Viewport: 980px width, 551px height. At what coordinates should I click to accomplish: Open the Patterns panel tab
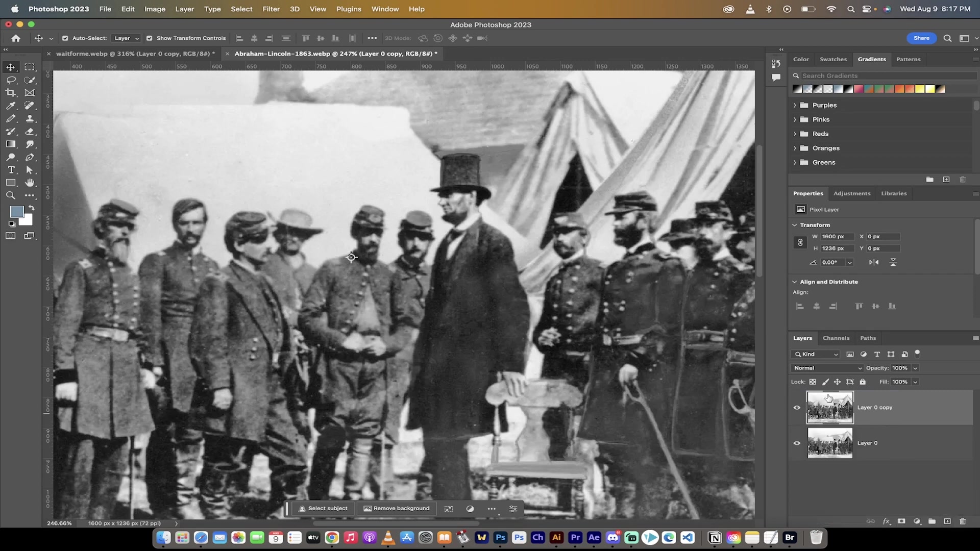click(x=909, y=59)
